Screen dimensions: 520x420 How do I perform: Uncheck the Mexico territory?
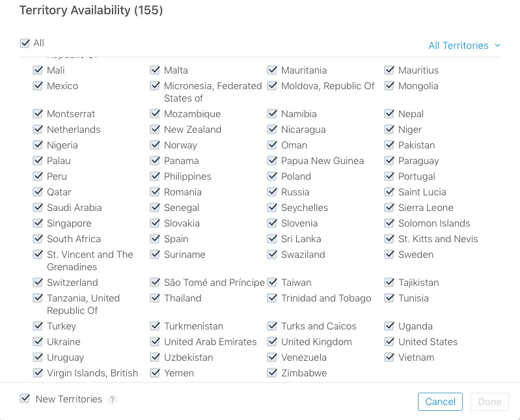click(38, 86)
